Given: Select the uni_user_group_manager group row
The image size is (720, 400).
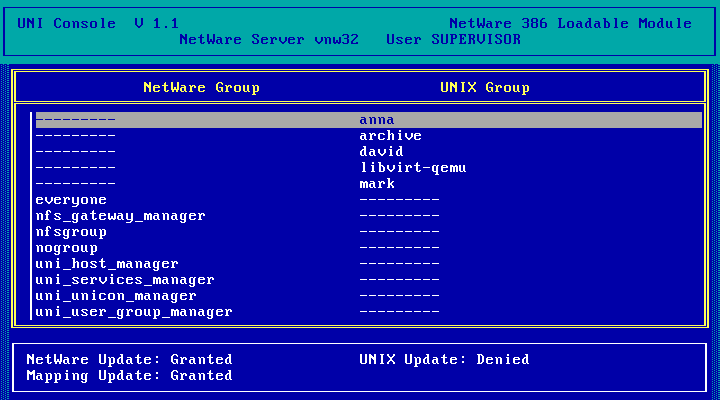Looking at the screenshot, I should (x=369, y=312).
